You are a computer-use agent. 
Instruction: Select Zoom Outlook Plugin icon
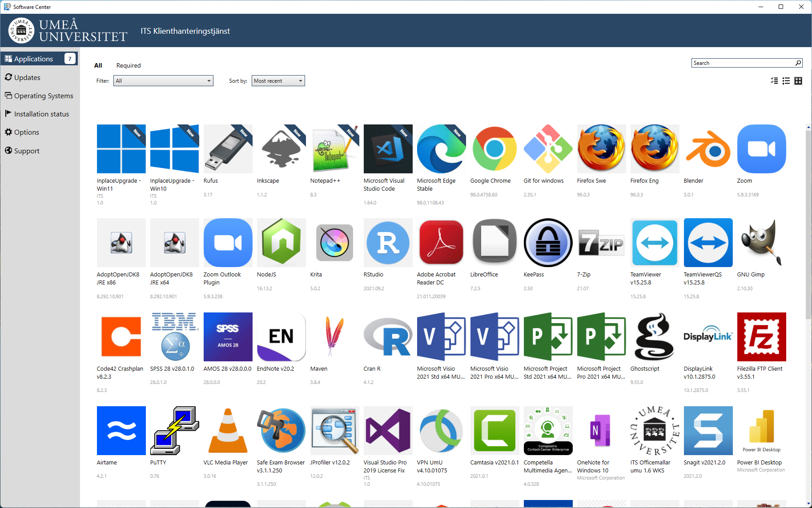pos(228,243)
